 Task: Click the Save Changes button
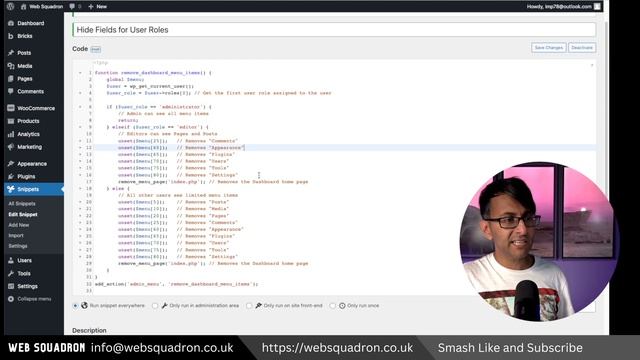[549, 48]
